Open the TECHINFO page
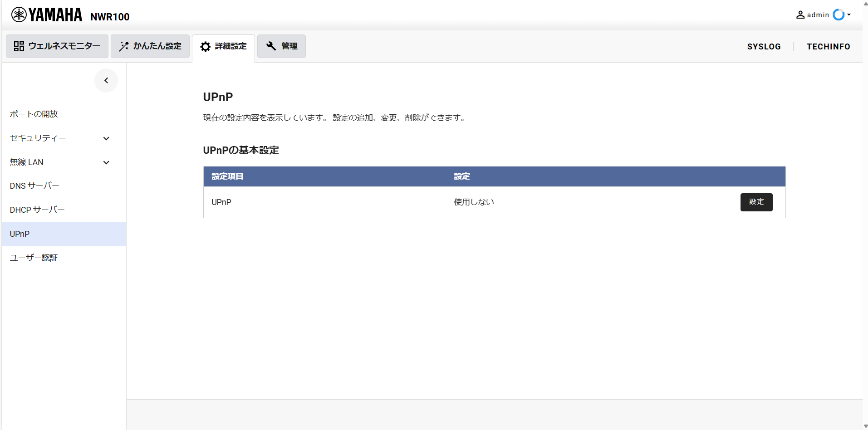 828,46
